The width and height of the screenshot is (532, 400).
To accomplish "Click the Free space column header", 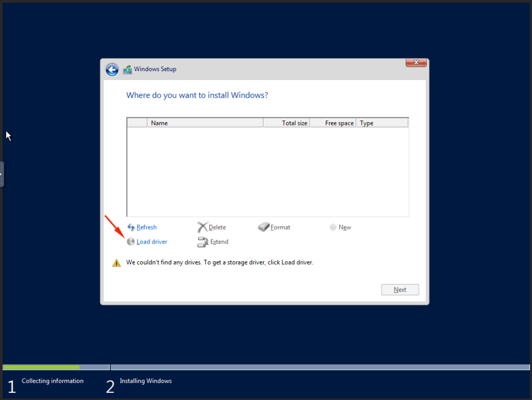I will [339, 123].
